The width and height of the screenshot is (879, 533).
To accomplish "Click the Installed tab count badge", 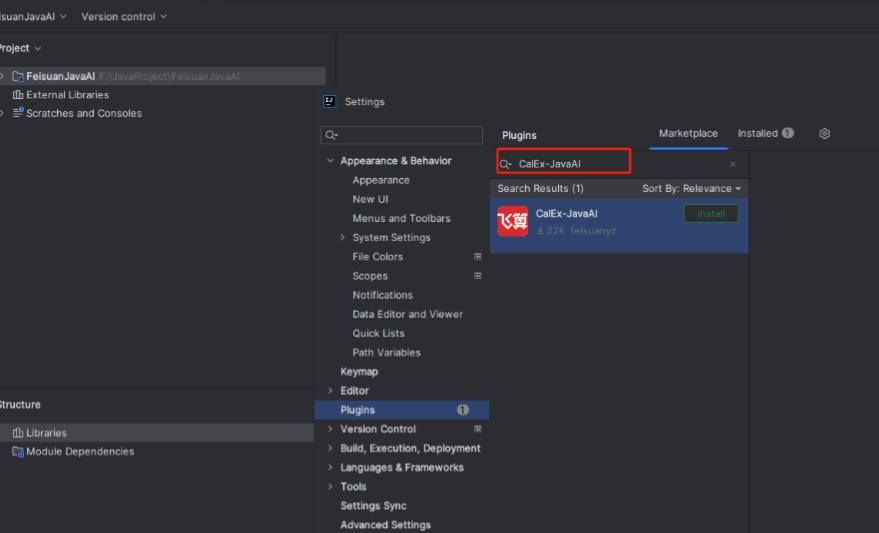I will pyautogui.click(x=788, y=133).
